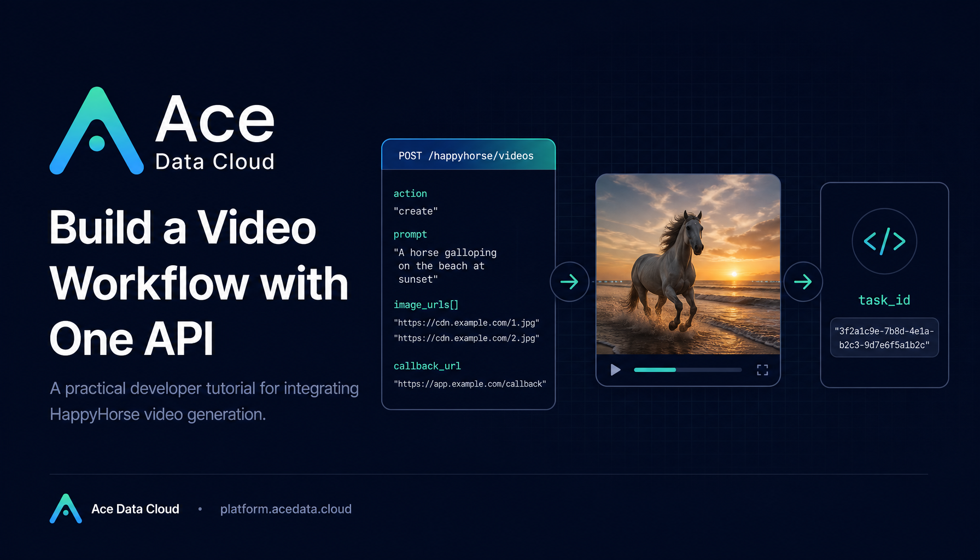This screenshot has width=980, height=560.
Task: Click the code brackets icon above task_id
Action: 884,241
